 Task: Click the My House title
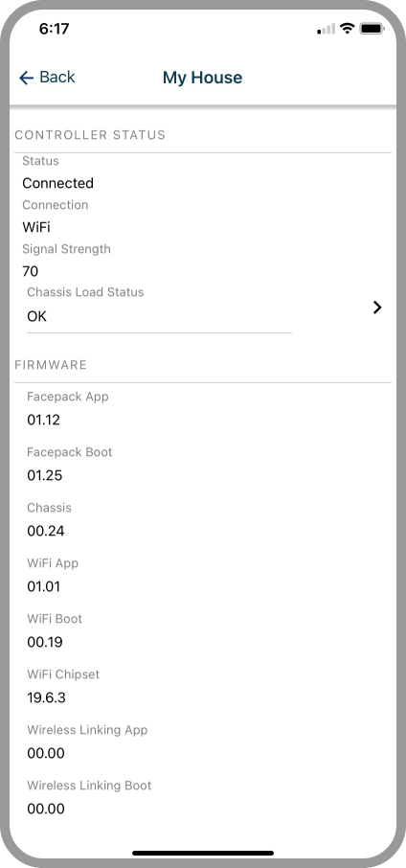tap(202, 78)
